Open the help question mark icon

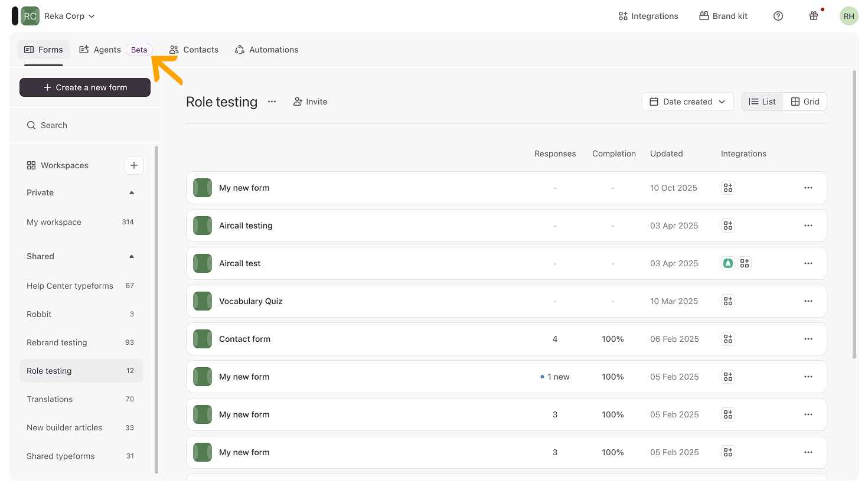point(778,16)
